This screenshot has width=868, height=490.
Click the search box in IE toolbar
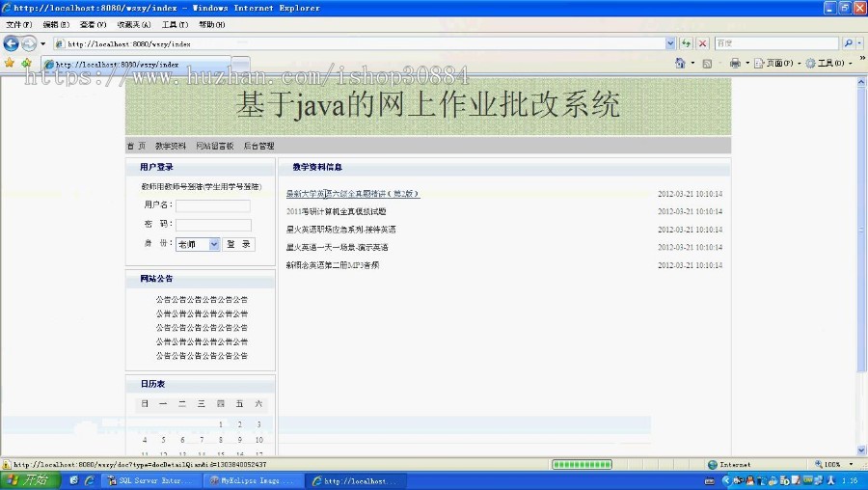(x=776, y=43)
